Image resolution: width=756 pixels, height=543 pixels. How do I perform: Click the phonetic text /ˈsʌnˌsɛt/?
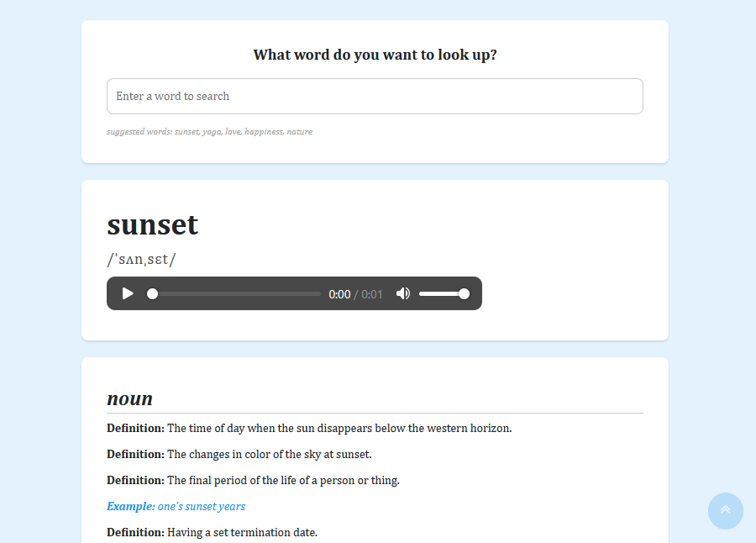(x=141, y=259)
